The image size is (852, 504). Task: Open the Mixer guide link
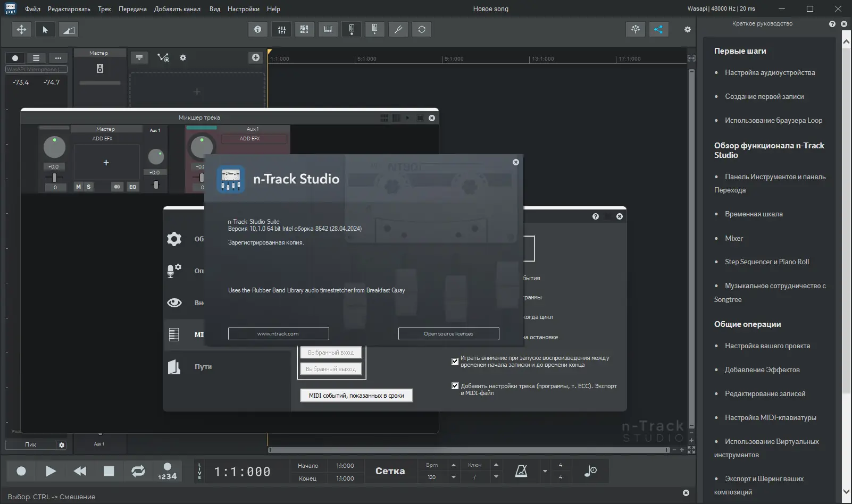tap(734, 239)
